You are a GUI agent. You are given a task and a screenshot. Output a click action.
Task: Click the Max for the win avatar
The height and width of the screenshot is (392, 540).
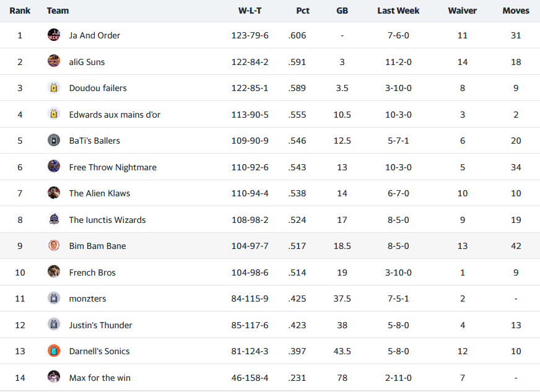(x=54, y=377)
